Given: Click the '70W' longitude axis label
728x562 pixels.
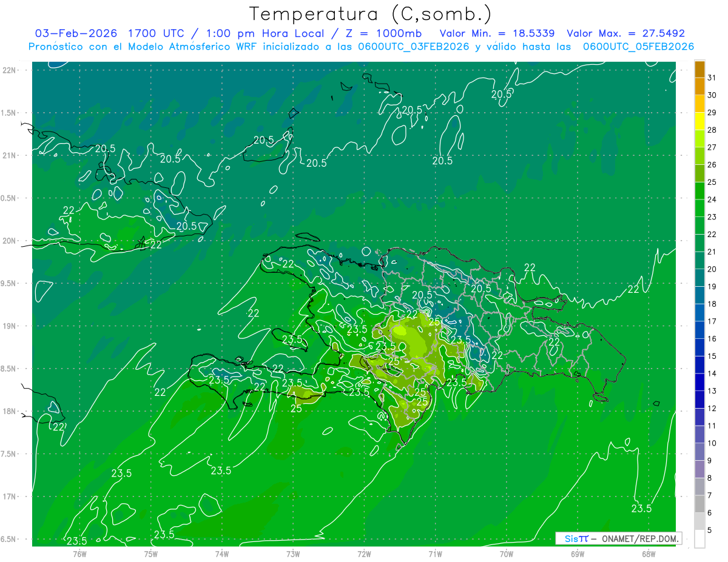Looking at the screenshot, I should pos(507,554).
